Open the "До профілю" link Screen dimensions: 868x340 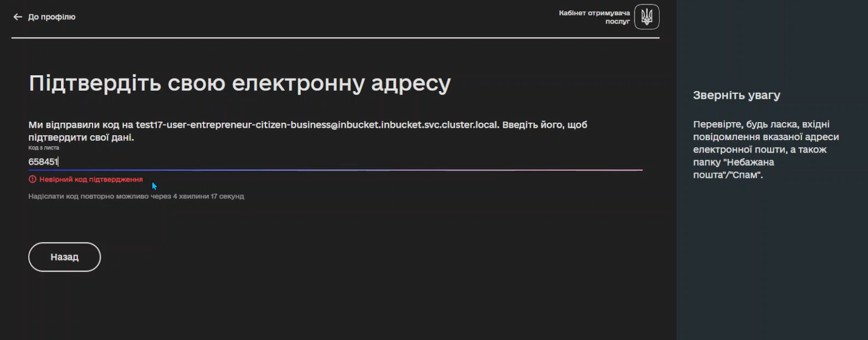coord(51,17)
